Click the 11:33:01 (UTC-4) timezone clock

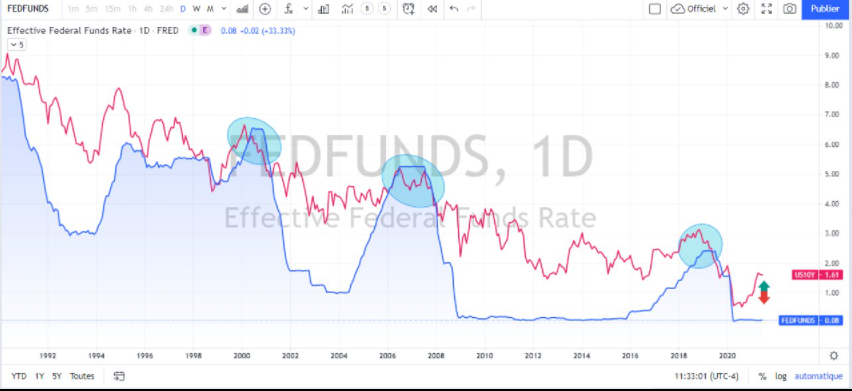707,376
